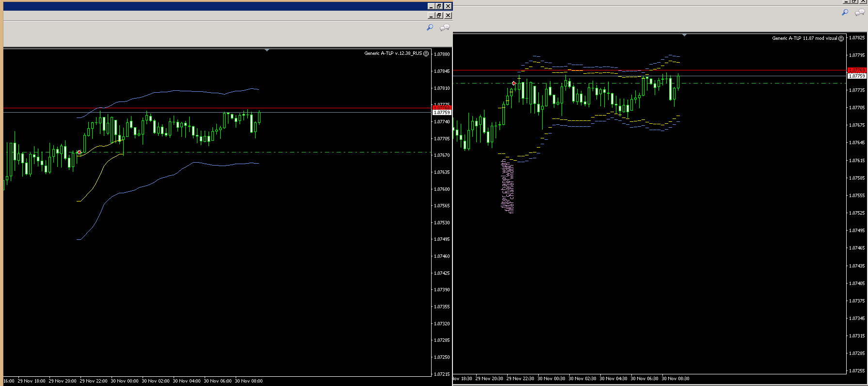Click the Generic A-TLP 11.87 mod visual label
The width and height of the screenshot is (868, 386).
point(804,38)
